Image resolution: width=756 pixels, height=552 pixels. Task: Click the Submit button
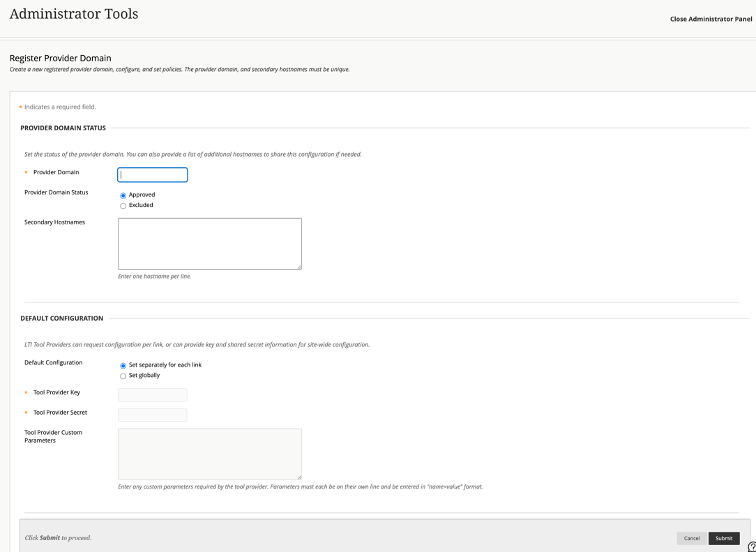[724, 538]
